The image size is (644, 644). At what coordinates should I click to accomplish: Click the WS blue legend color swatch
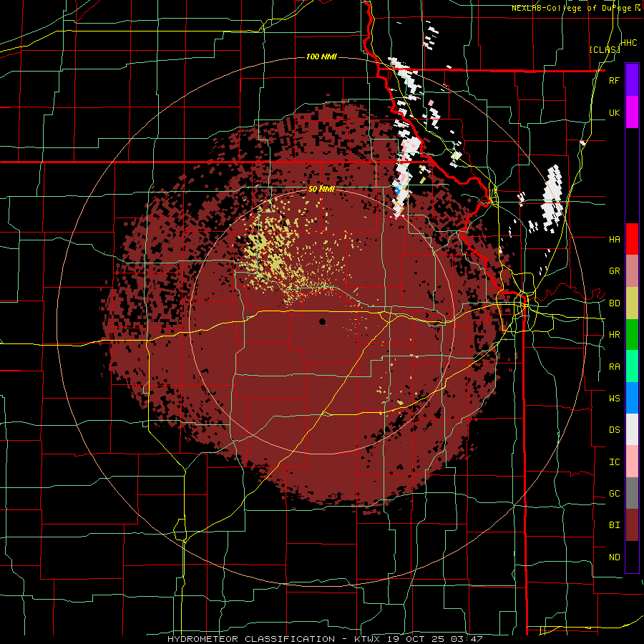click(632, 398)
